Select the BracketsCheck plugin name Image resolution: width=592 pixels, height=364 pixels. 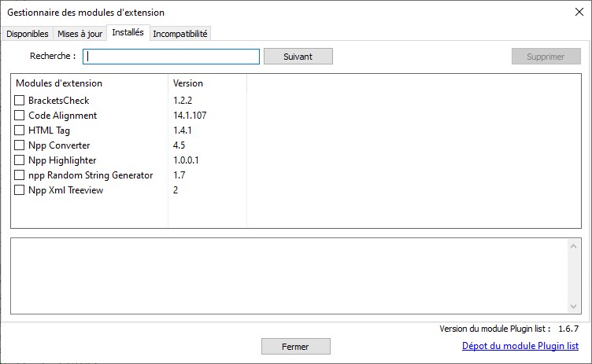(x=58, y=101)
